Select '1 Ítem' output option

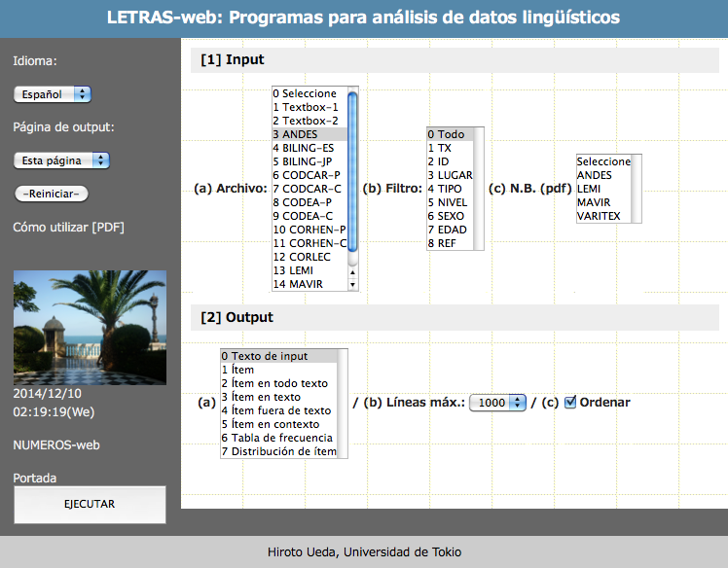click(x=278, y=370)
